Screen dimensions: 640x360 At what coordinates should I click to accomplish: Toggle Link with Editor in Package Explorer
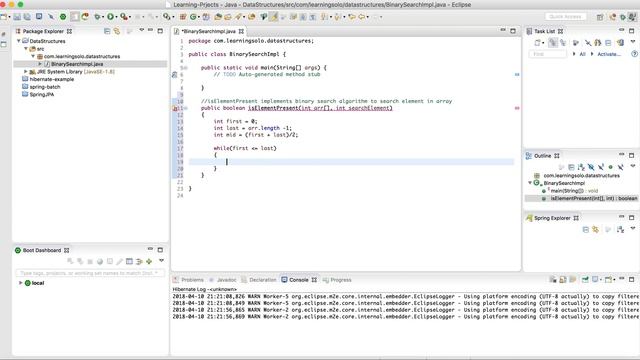(117, 31)
